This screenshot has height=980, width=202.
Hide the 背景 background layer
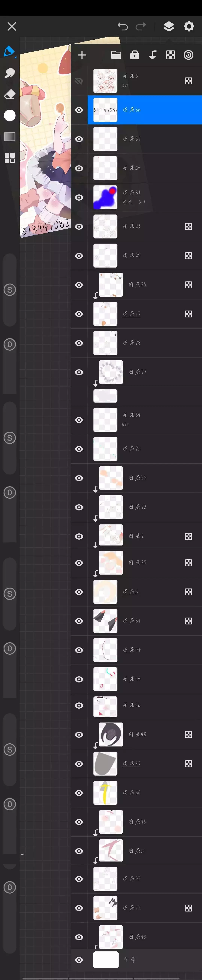click(79, 960)
